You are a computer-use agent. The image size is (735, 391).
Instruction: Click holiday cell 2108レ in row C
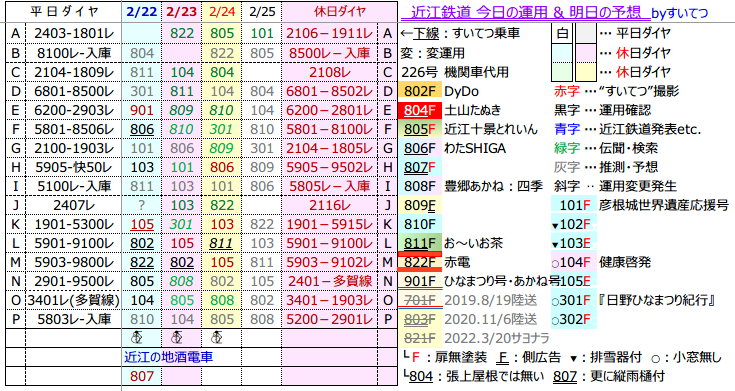[x=330, y=72]
